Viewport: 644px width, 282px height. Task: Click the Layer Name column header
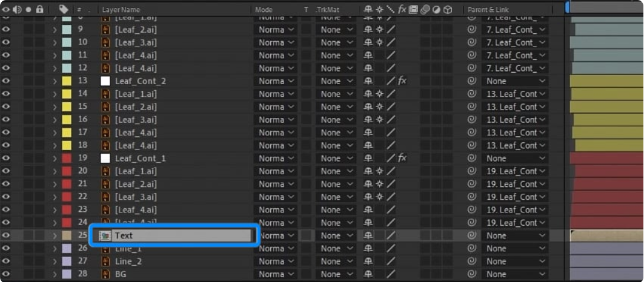pyautogui.click(x=121, y=10)
